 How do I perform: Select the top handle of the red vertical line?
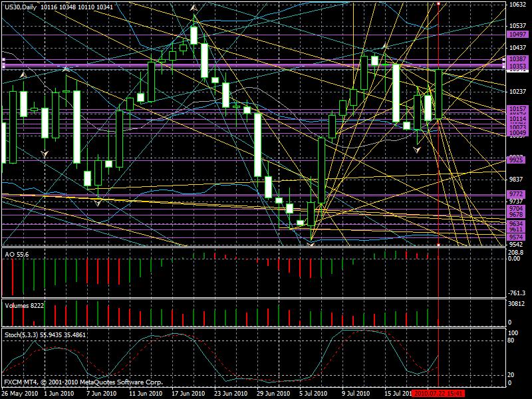(x=438, y=4)
